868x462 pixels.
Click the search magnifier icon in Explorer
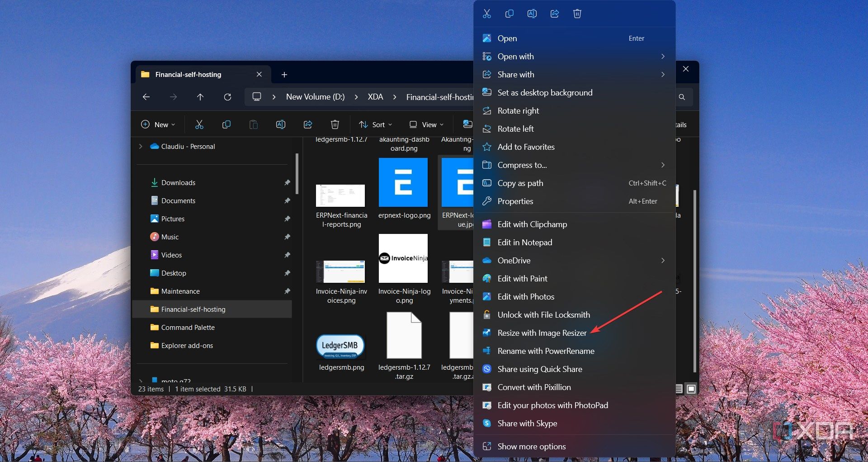click(x=682, y=97)
